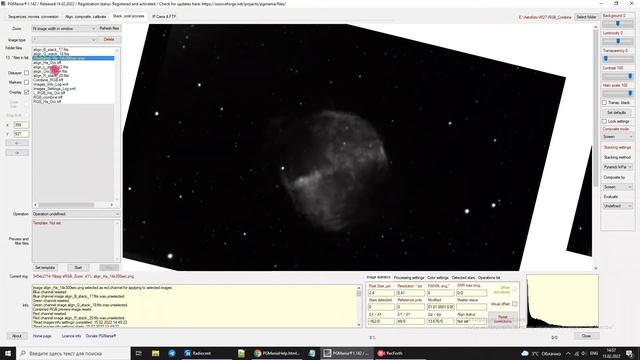Enable the Lock settings checkbox
The width and height of the screenshot is (640, 360).
[x=604, y=121]
